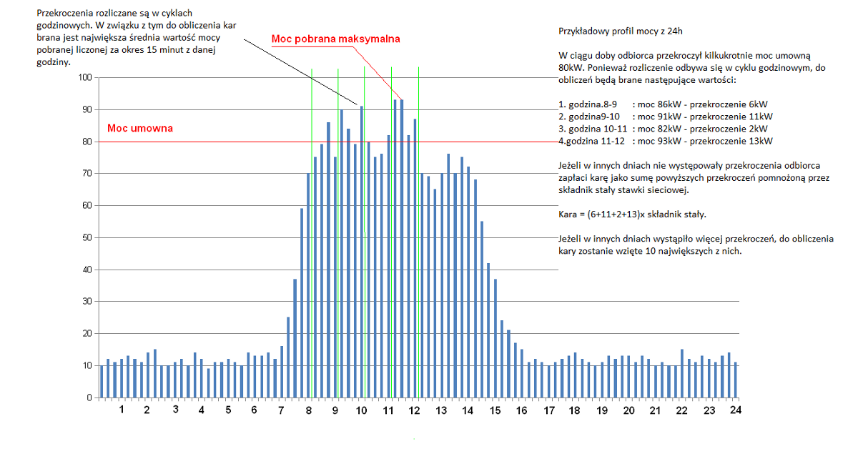This screenshot has width=868, height=474.
Task: Click the line "2. godzina9-10 : moc 91kW"
Action: click(x=666, y=116)
